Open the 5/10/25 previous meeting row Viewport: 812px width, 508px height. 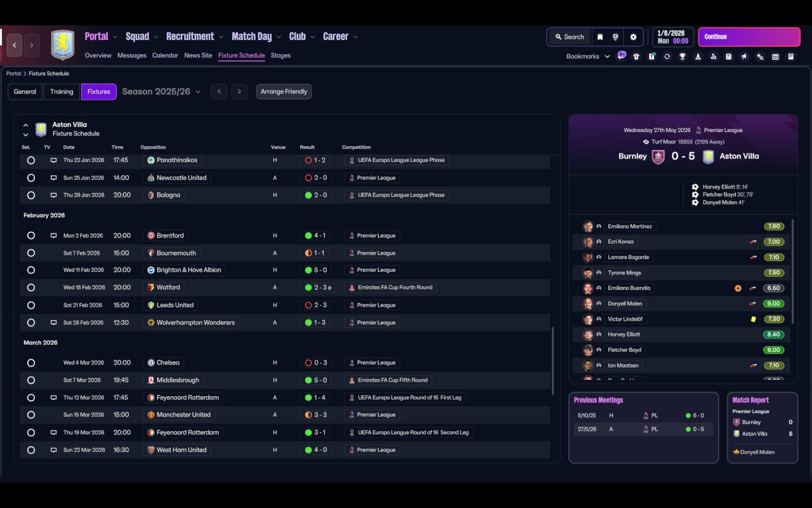coord(643,415)
